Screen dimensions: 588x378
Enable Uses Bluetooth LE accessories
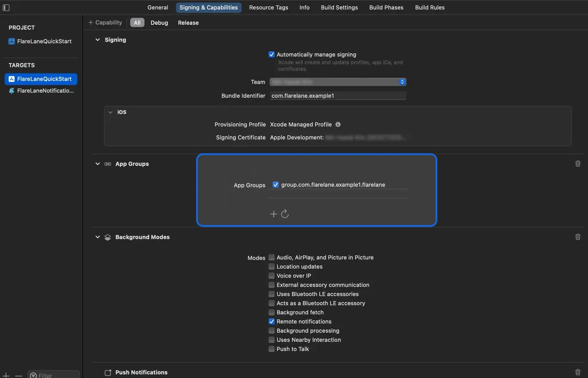271,294
